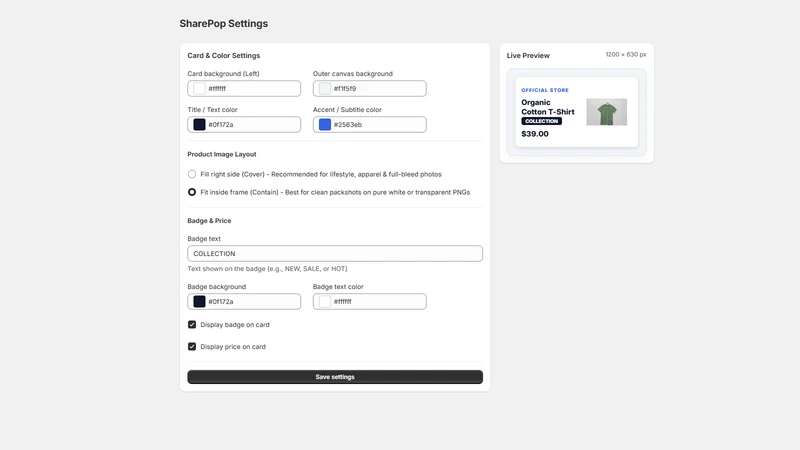Open Outer canvas background color swatch
The height and width of the screenshot is (450, 800).
tap(324, 88)
